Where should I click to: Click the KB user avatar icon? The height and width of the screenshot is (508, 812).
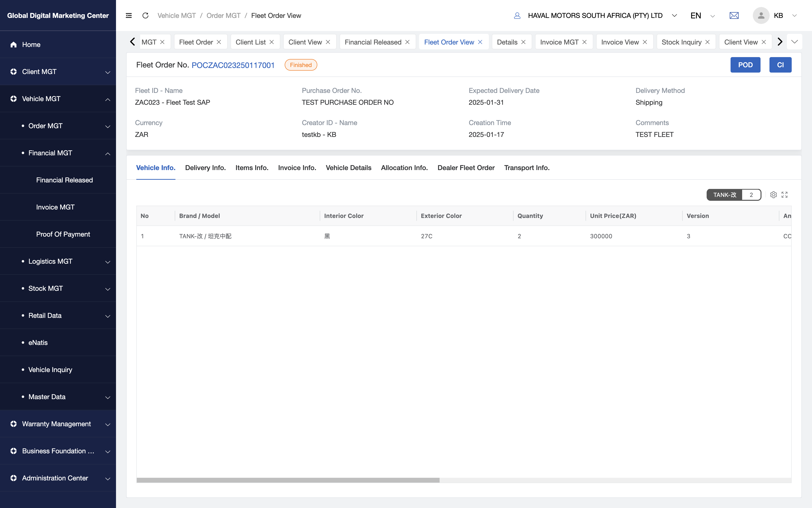tap(761, 15)
